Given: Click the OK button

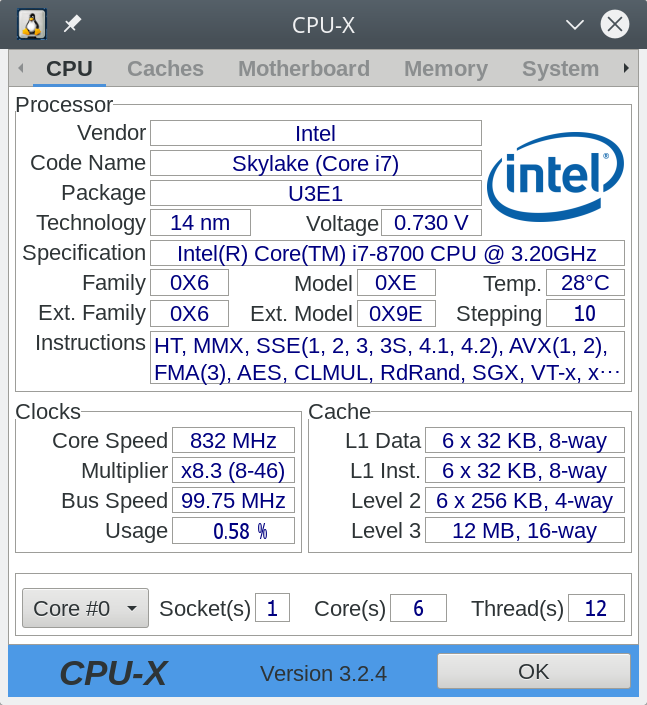Looking at the screenshot, I should click(534, 671).
